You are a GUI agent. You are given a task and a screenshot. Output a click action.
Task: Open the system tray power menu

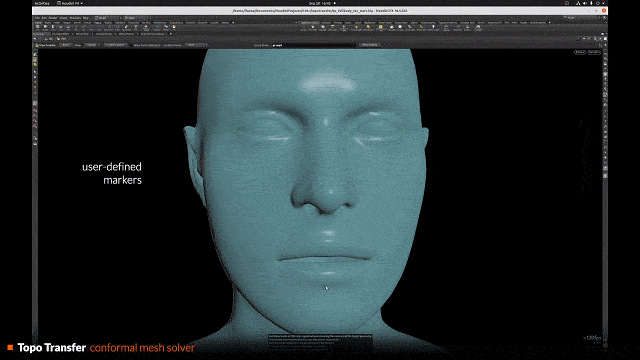[598, 3]
